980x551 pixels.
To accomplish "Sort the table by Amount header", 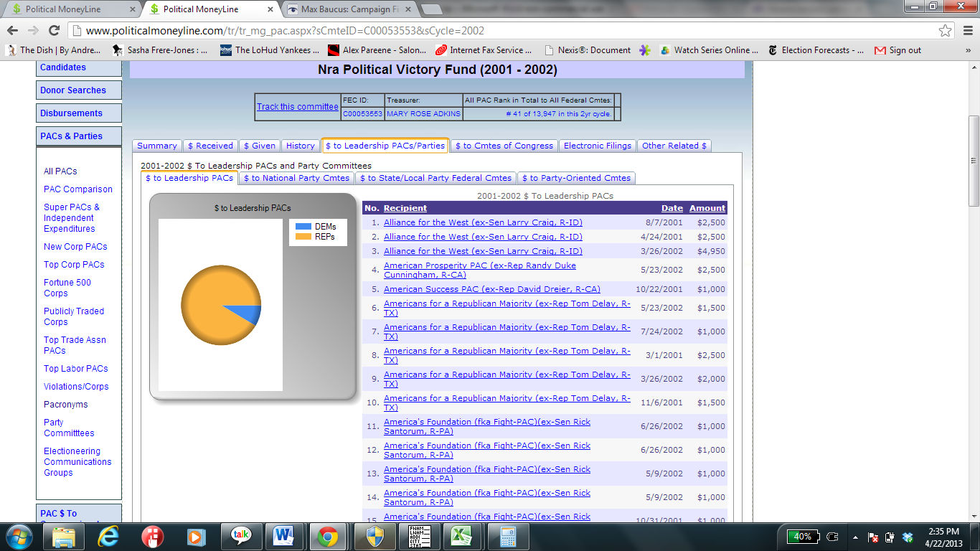I will (x=707, y=208).
